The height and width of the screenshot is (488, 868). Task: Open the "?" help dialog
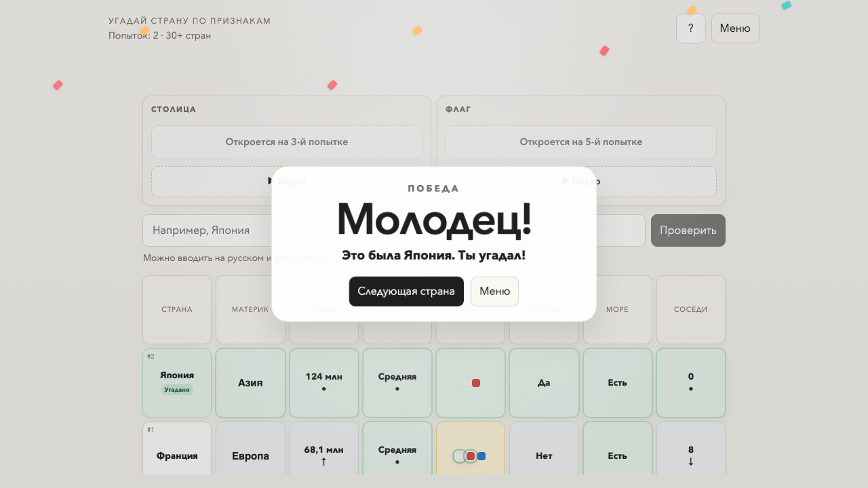pyautogui.click(x=690, y=28)
